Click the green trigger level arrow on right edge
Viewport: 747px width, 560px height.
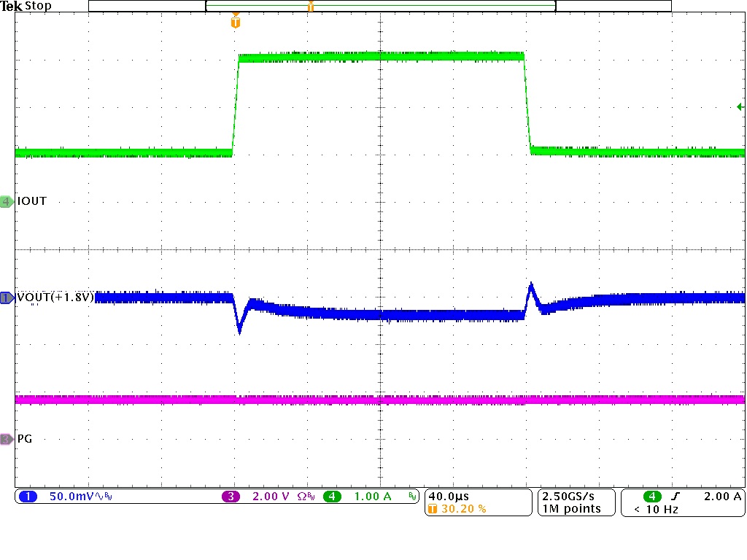(740, 106)
